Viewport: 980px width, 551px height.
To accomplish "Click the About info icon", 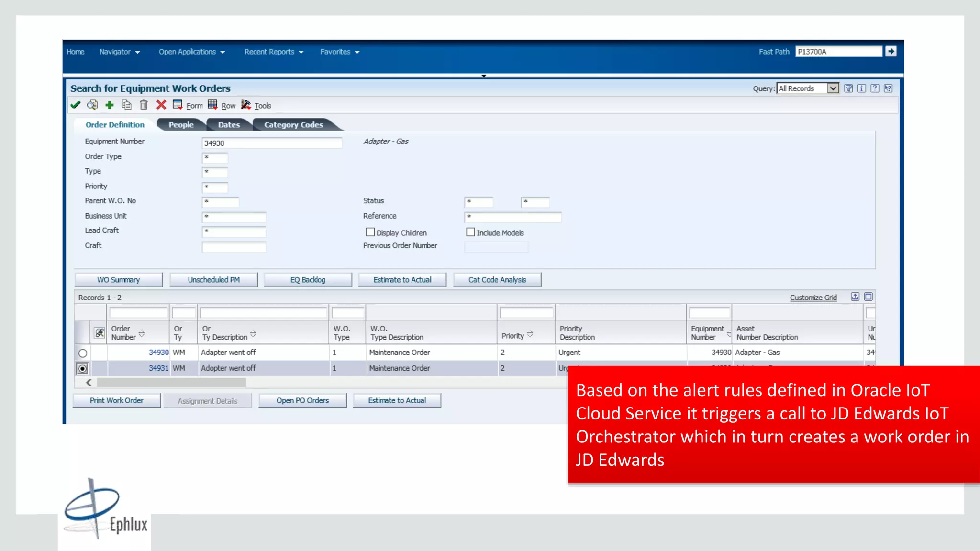I will click(x=862, y=88).
